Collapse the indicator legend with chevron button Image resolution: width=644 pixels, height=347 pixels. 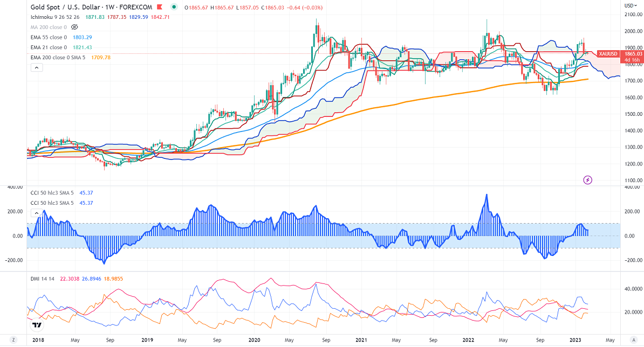click(x=37, y=68)
